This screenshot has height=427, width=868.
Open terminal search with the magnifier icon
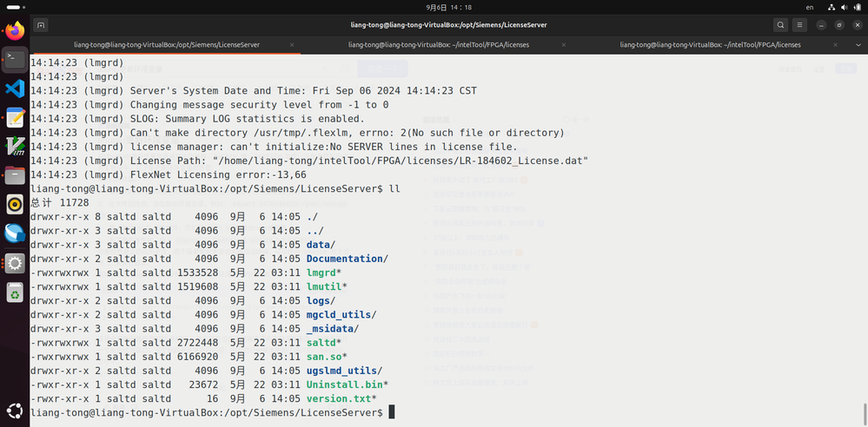(780, 25)
